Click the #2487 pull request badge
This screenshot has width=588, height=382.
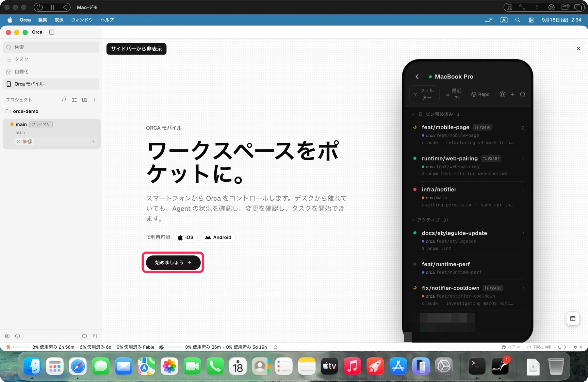(x=491, y=158)
